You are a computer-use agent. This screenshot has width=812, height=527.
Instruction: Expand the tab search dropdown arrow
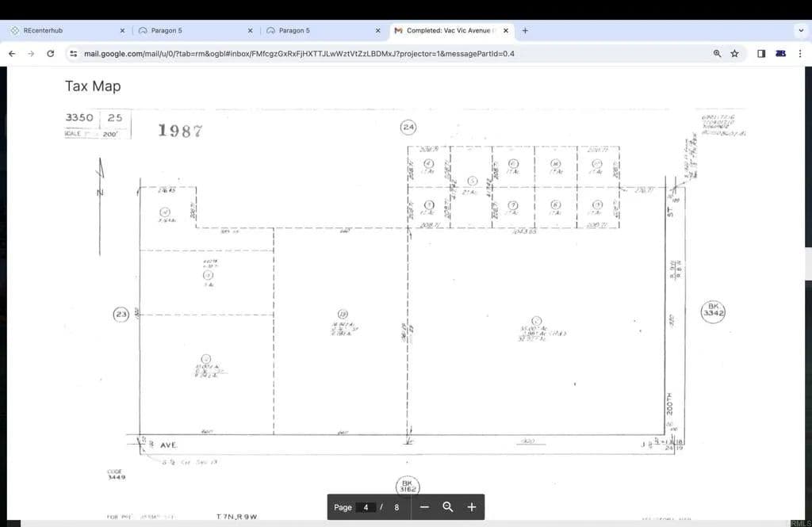click(x=800, y=31)
